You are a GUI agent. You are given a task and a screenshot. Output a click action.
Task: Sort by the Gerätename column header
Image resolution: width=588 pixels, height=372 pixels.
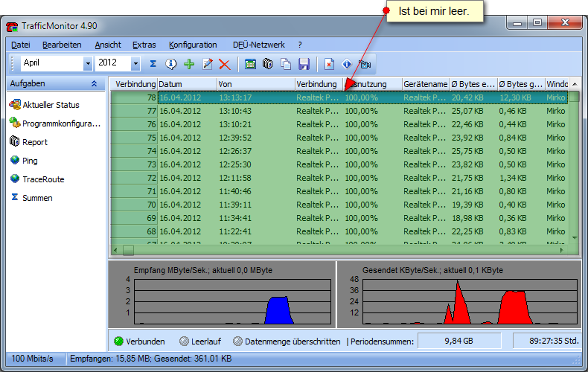426,84
